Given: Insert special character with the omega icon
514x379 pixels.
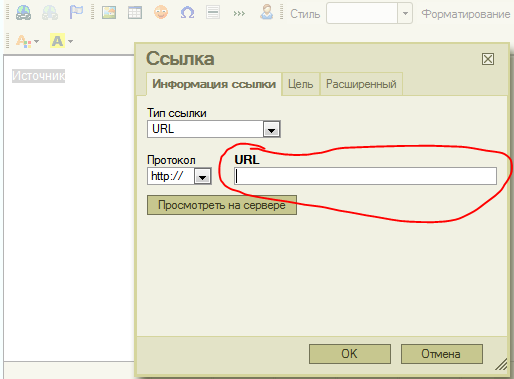Looking at the screenshot, I should click(x=187, y=13).
